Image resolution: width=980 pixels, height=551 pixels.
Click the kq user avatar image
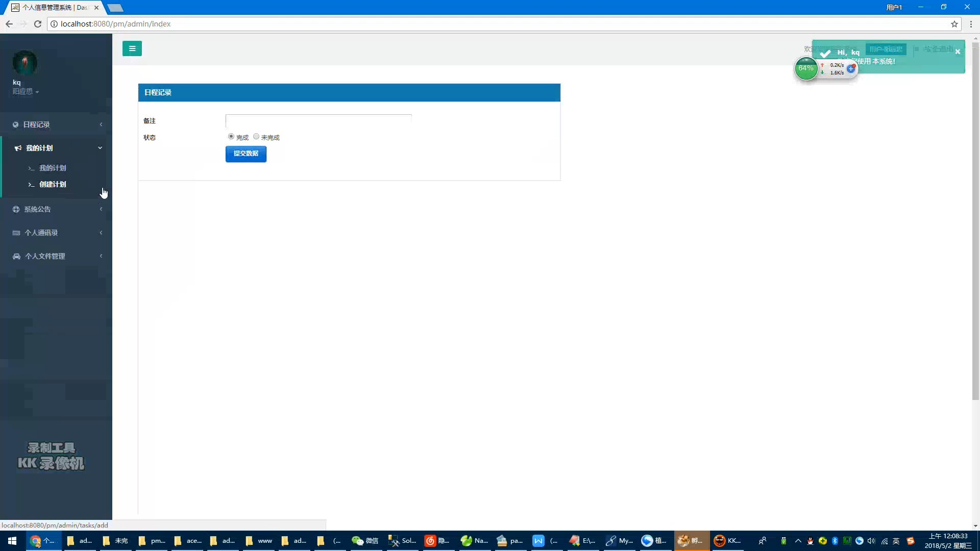(x=24, y=63)
